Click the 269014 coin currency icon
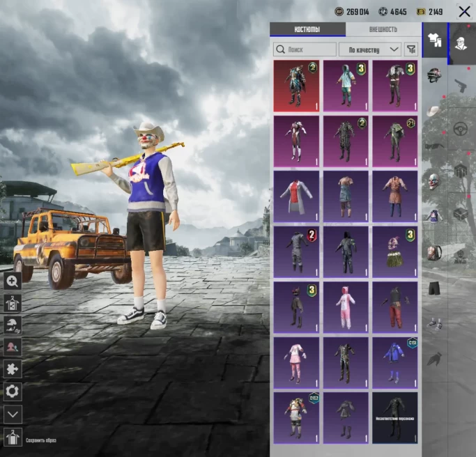Viewport: 476px width, 457px height. [x=339, y=12]
